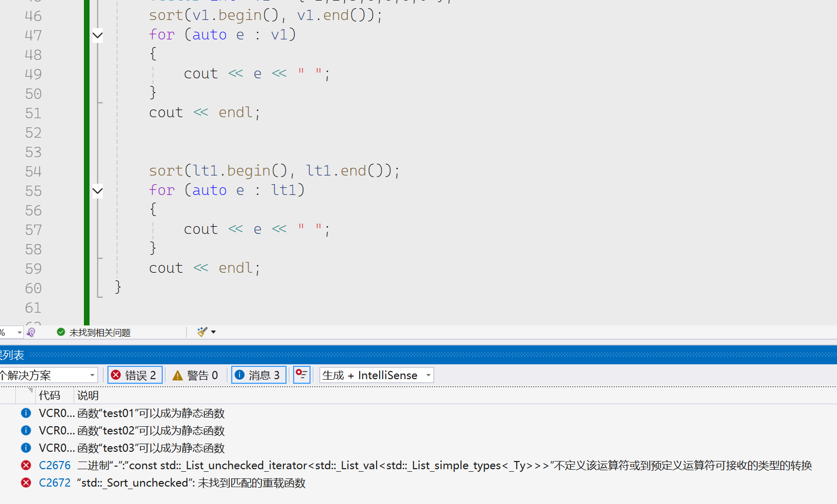Click the info icon for test02 message
Viewport: 837px width, 504px height.
coord(26,430)
